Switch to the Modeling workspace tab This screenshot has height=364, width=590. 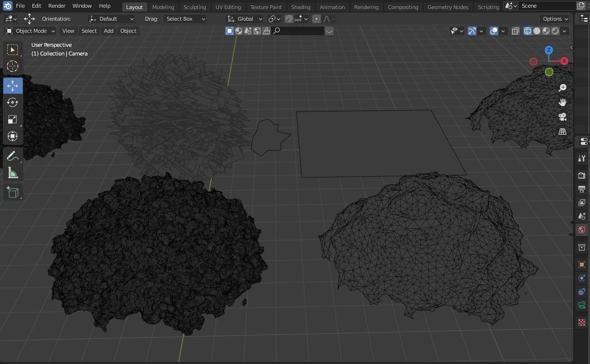[163, 7]
